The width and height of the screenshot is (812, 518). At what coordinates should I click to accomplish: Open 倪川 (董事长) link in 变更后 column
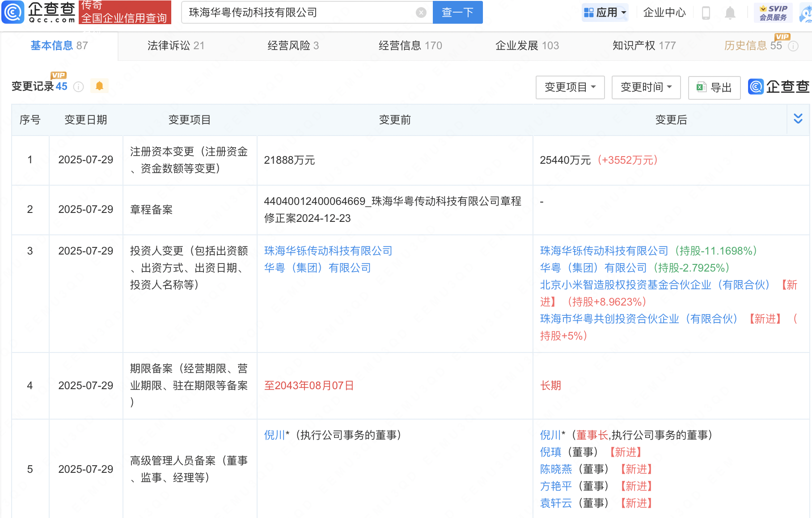550,435
